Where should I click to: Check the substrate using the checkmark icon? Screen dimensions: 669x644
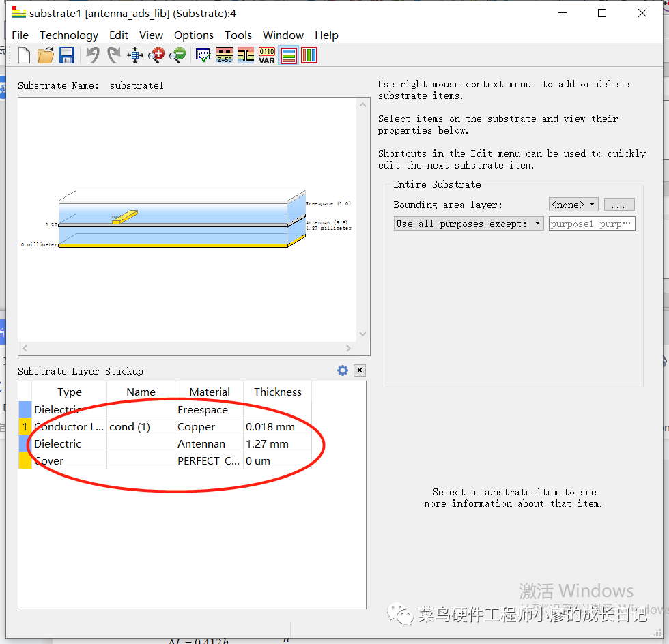203,55
